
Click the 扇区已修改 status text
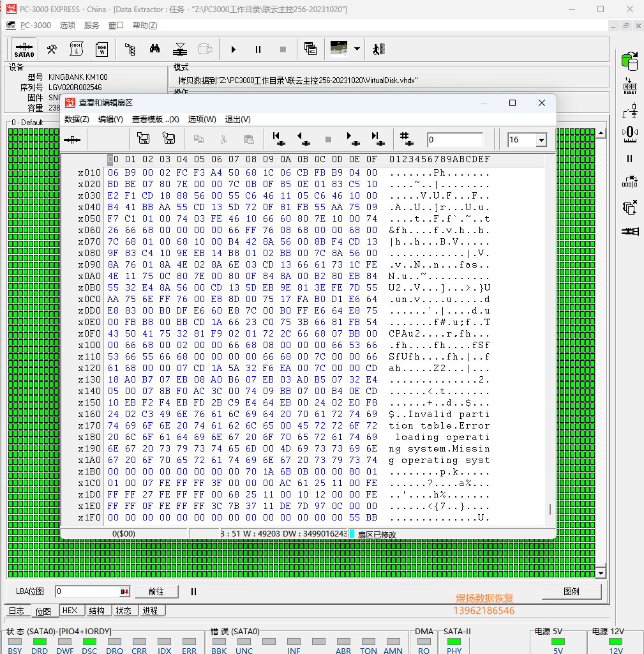[377, 535]
